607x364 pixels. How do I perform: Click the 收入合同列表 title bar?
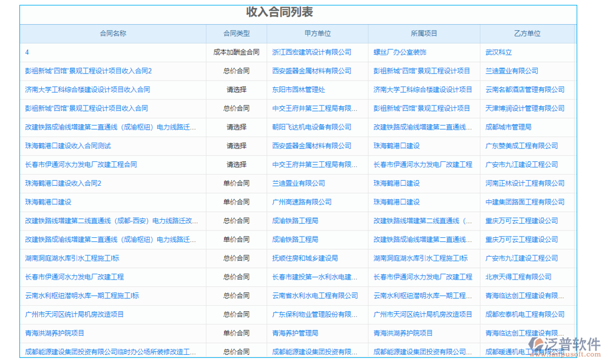click(298, 12)
